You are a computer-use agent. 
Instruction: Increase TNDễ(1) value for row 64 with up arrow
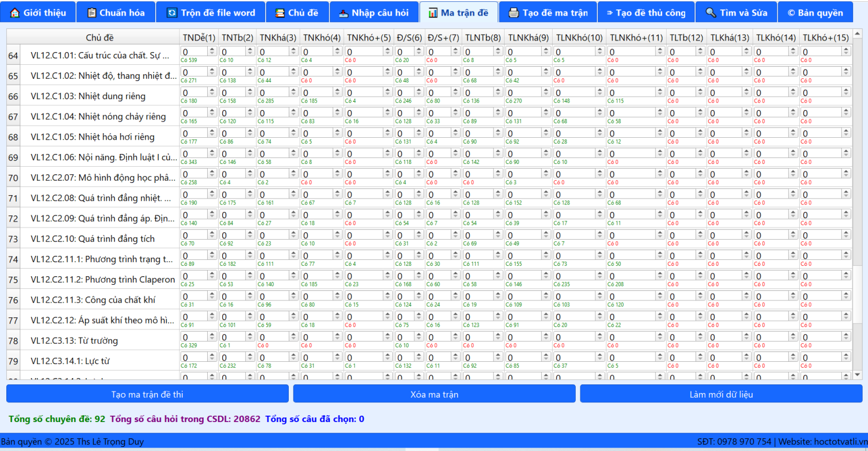(212, 49)
